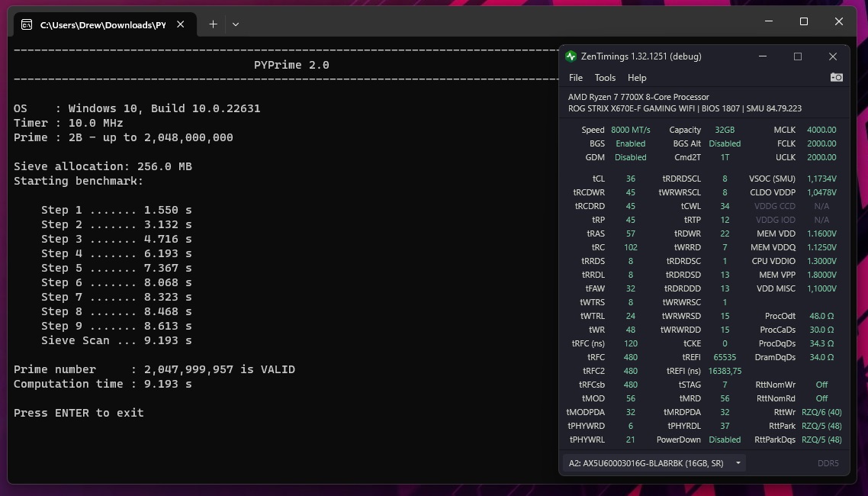Close the ZenTimings window

tap(833, 56)
